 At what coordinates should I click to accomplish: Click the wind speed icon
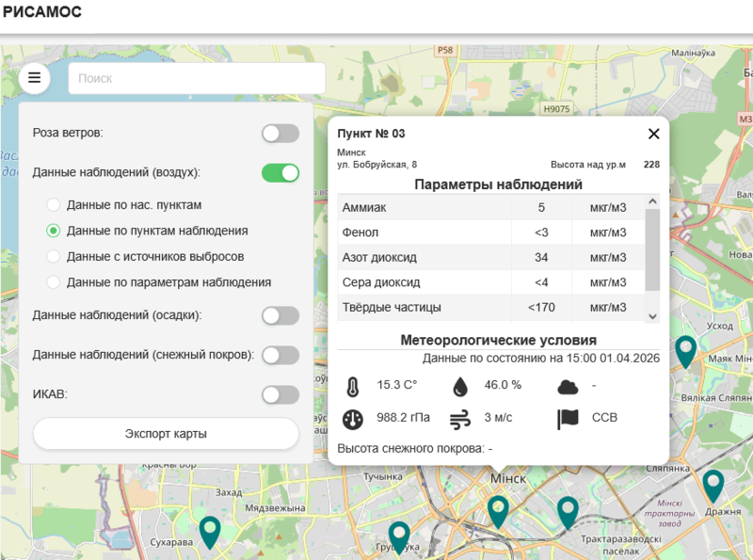460,419
